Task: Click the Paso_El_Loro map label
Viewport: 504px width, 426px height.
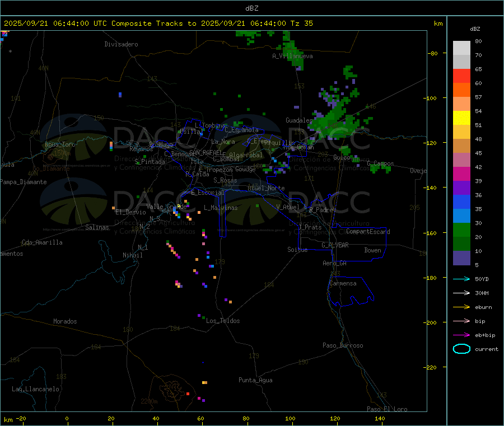Action: pyautogui.click(x=387, y=409)
